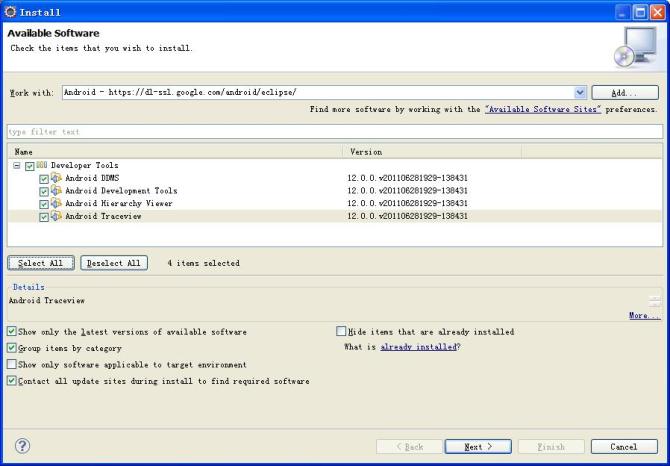Open the Available Software Sites link
Image resolution: width=670 pixels, height=466 pixels.
click(x=543, y=109)
